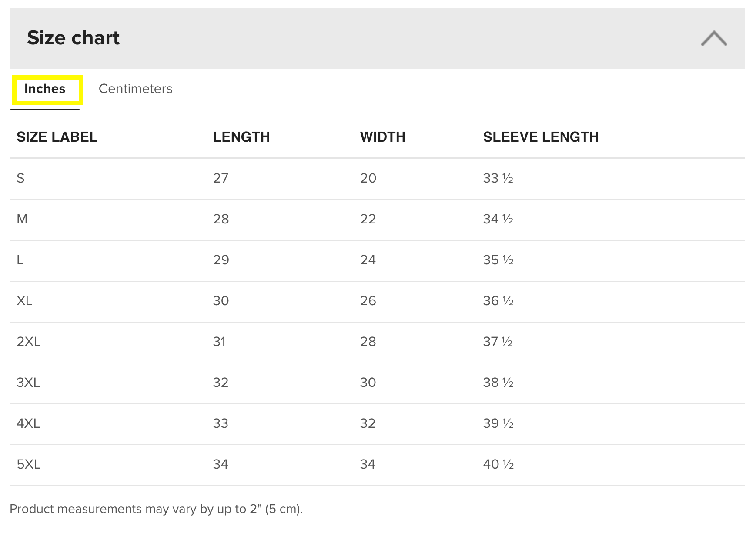
Task: Click the SIZE LABEL column header
Action: point(57,137)
